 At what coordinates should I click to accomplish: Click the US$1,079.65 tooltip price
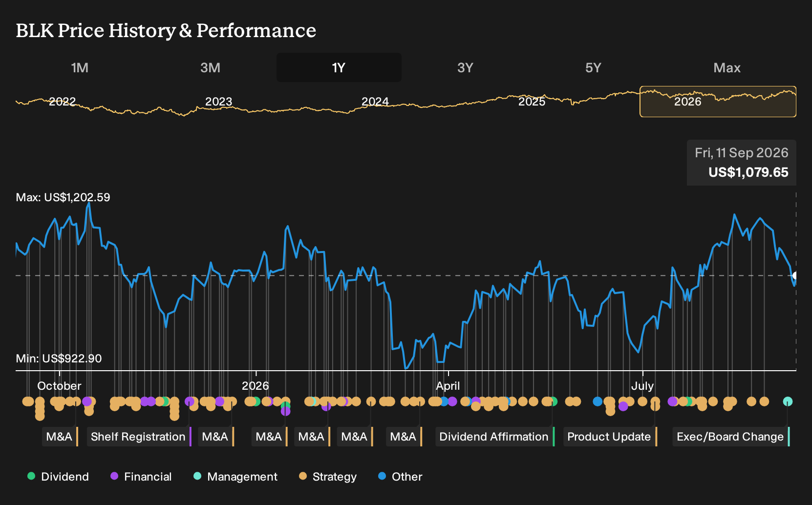click(x=748, y=172)
